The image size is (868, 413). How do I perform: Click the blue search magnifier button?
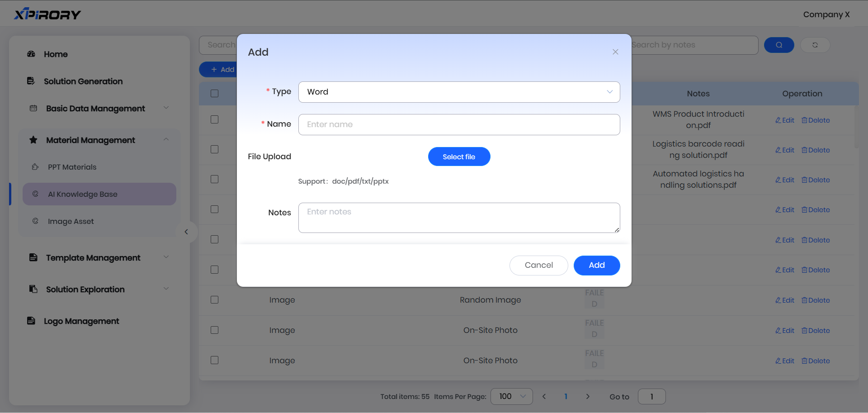(778, 45)
